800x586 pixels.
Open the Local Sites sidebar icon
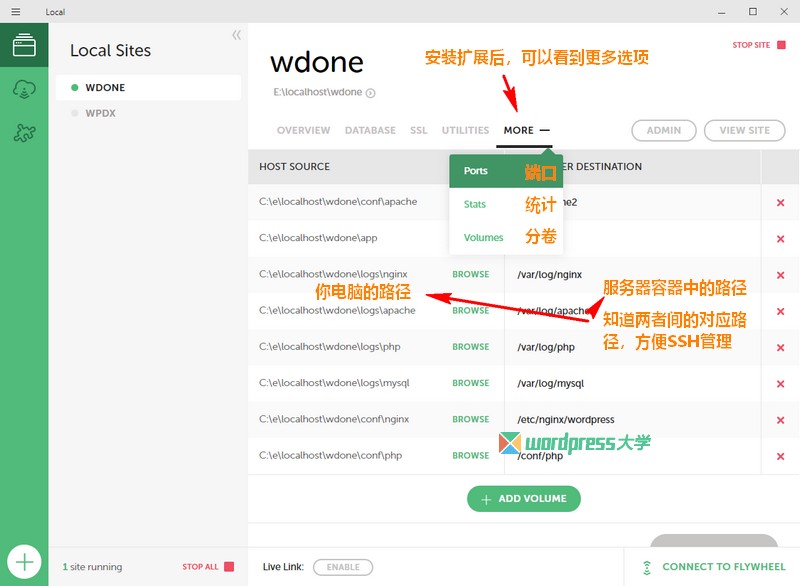24,45
